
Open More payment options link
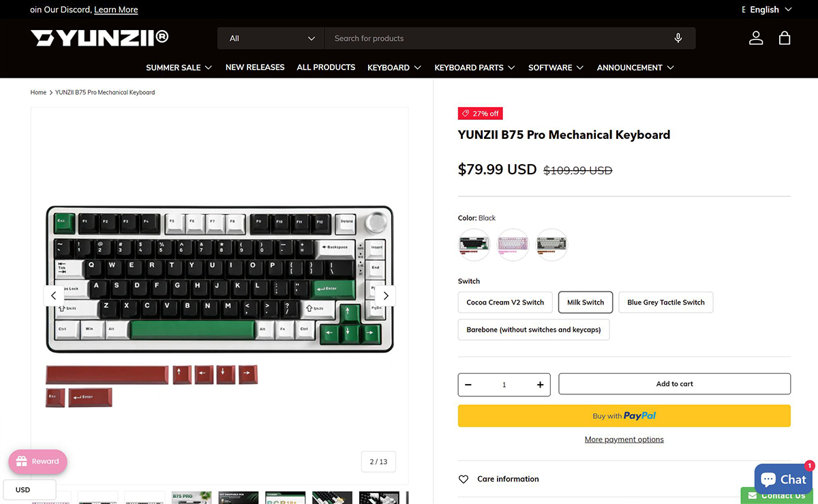pos(624,439)
